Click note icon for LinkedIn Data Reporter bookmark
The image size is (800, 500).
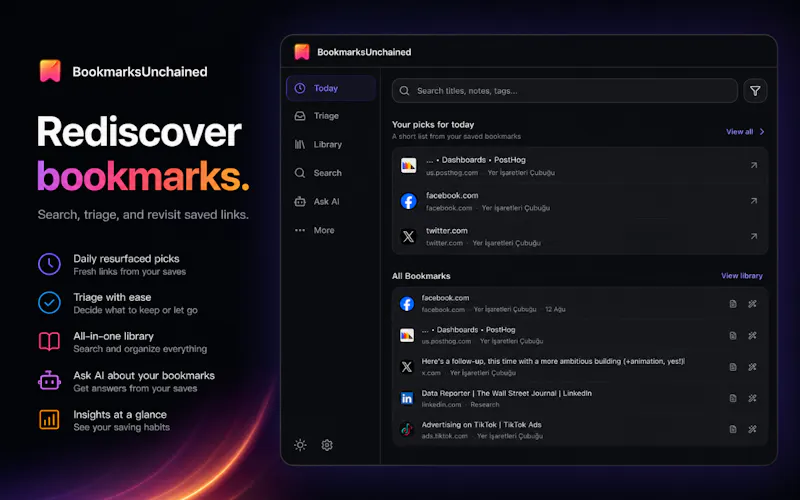pyautogui.click(x=733, y=398)
